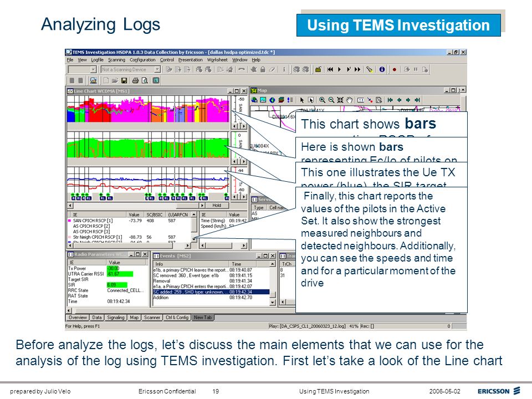Click the map previous green arrow
The height and width of the screenshot is (399, 532).
click(400, 100)
